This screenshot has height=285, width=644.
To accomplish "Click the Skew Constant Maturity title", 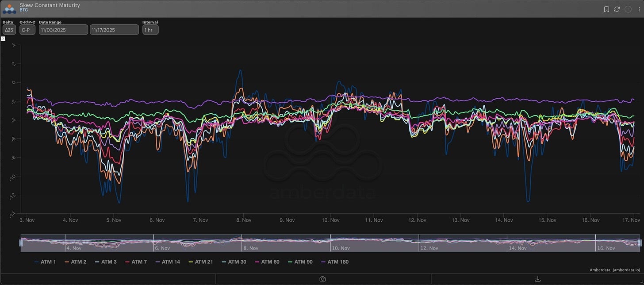I will point(50,5).
